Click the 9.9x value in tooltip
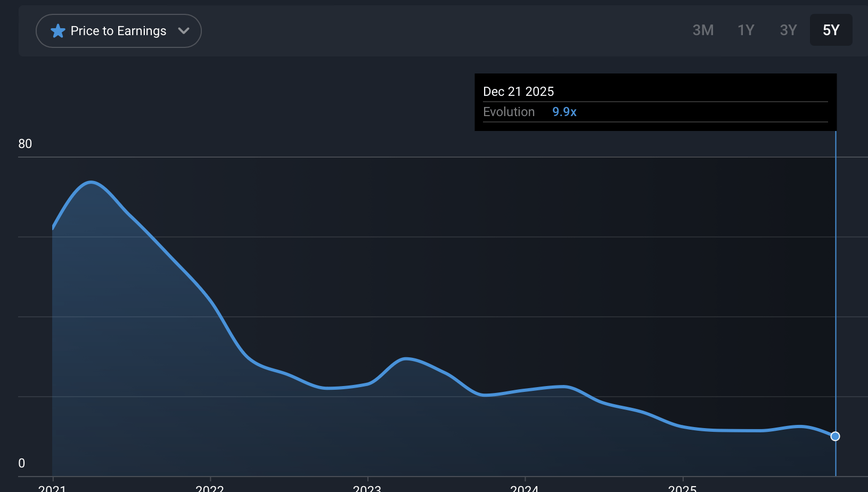The image size is (868, 492). coord(564,112)
